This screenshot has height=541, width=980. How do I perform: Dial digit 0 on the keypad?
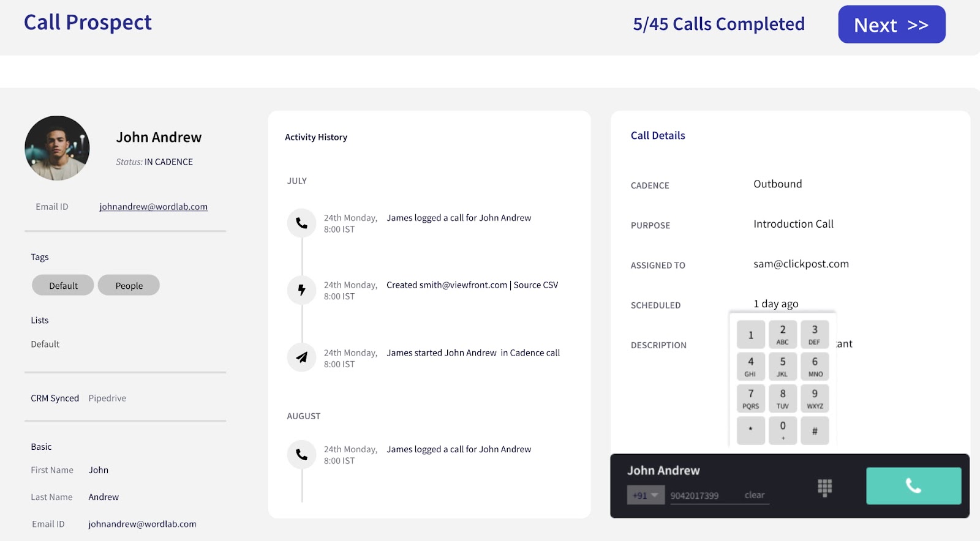tap(783, 430)
